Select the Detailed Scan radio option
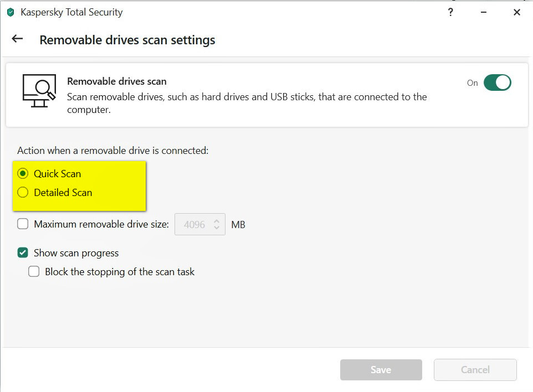 pos(23,192)
